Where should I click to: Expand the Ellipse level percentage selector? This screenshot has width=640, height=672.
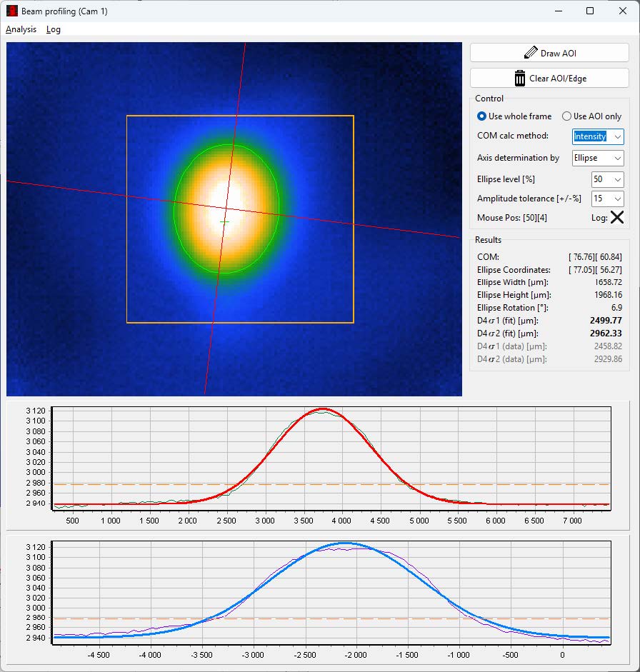point(616,179)
